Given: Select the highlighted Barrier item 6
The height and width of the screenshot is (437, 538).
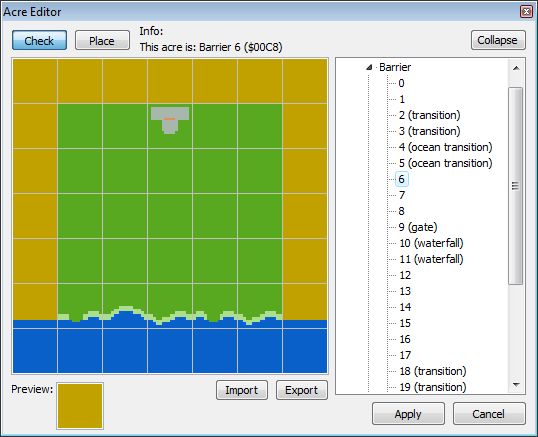Looking at the screenshot, I should 401,179.
